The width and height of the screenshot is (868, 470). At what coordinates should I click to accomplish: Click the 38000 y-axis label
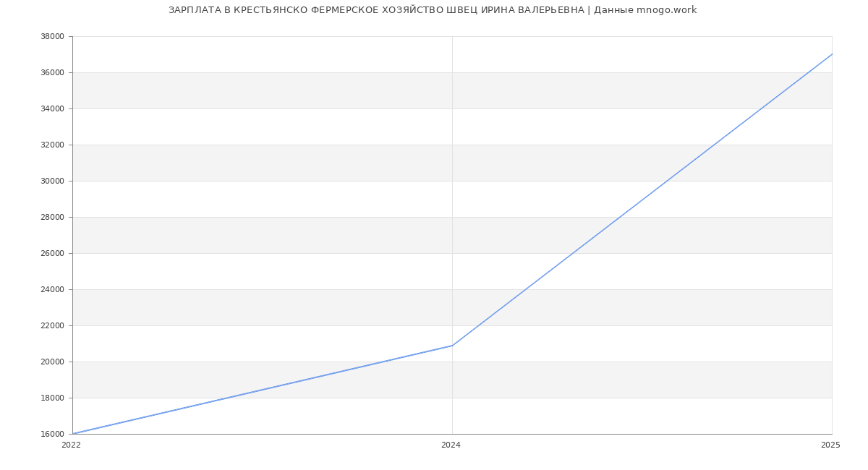(52, 36)
